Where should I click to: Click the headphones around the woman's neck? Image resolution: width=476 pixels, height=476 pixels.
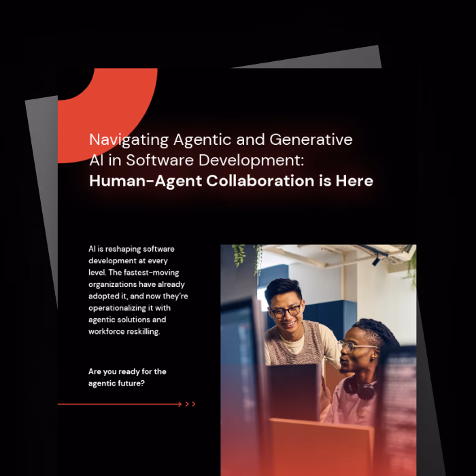tap(359, 388)
